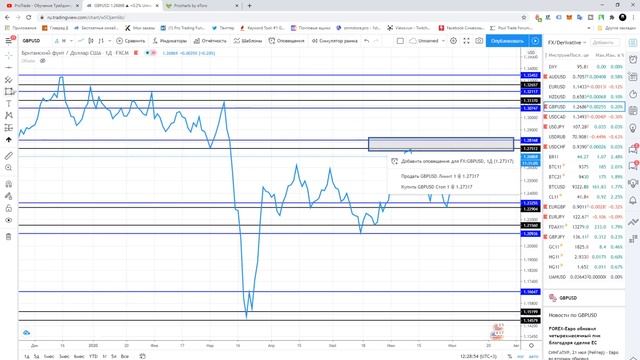Undo the last chart action

coord(367,41)
